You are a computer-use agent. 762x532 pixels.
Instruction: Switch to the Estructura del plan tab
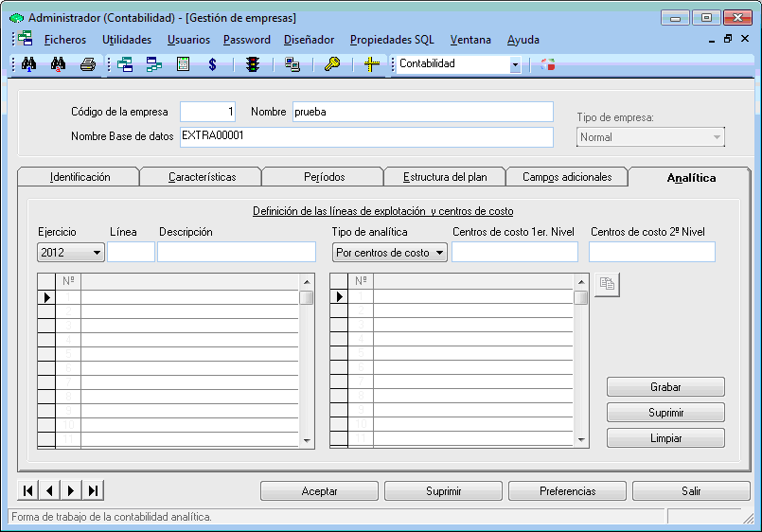[x=444, y=177]
